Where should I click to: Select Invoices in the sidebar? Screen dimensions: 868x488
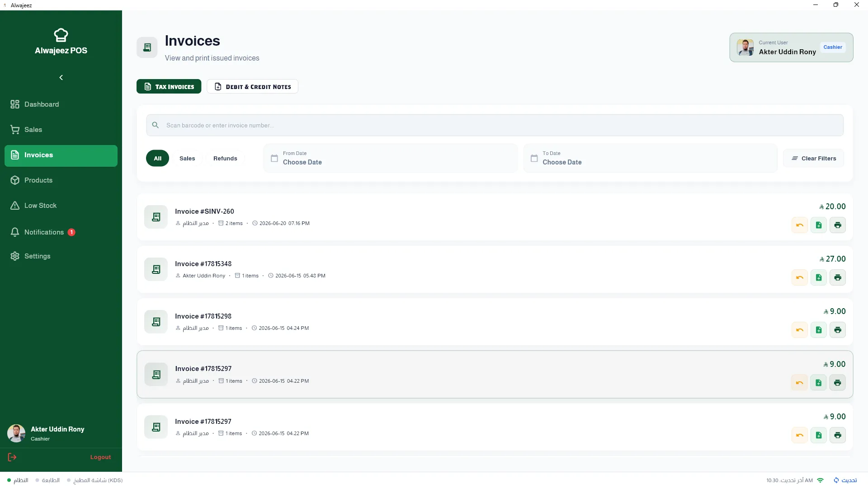click(61, 155)
